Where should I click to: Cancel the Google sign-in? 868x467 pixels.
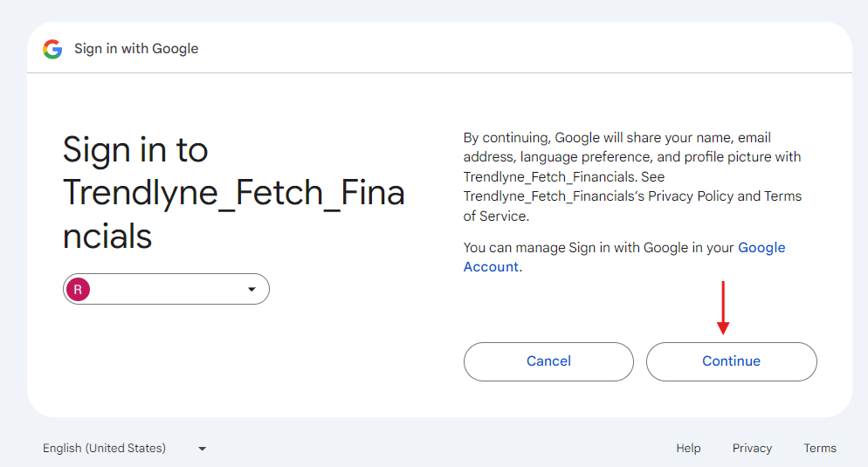point(548,361)
